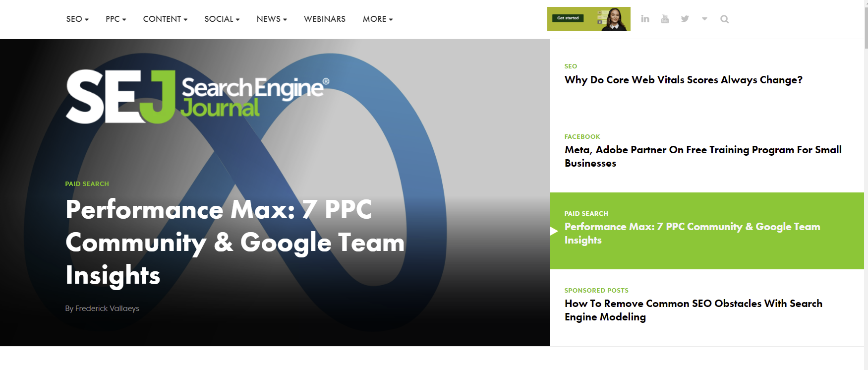Open the search magnifier icon

(x=724, y=19)
